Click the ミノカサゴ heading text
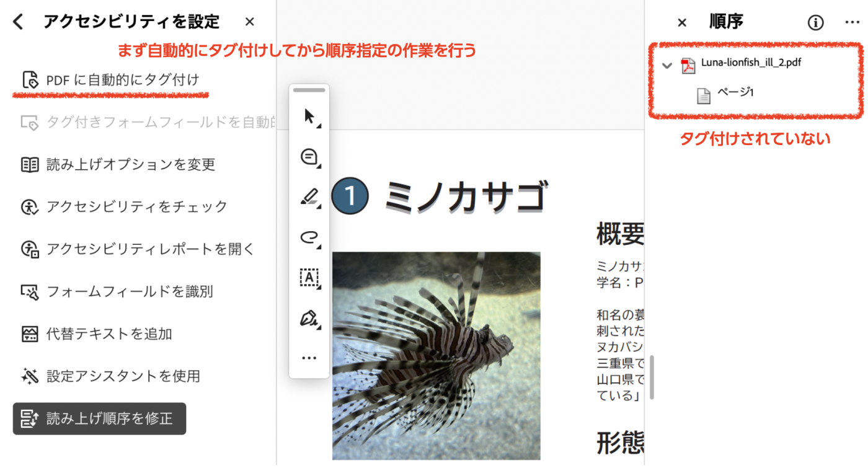Screen dimensions: 868x473 coord(466,197)
